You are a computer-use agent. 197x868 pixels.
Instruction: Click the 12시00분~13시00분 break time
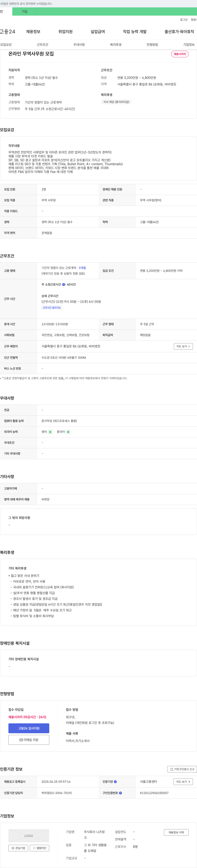coord(55,324)
